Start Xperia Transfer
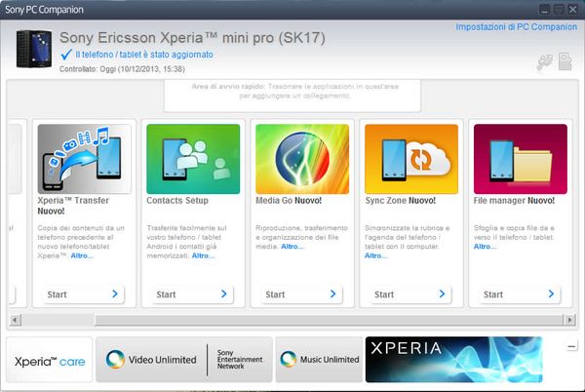 [83, 294]
